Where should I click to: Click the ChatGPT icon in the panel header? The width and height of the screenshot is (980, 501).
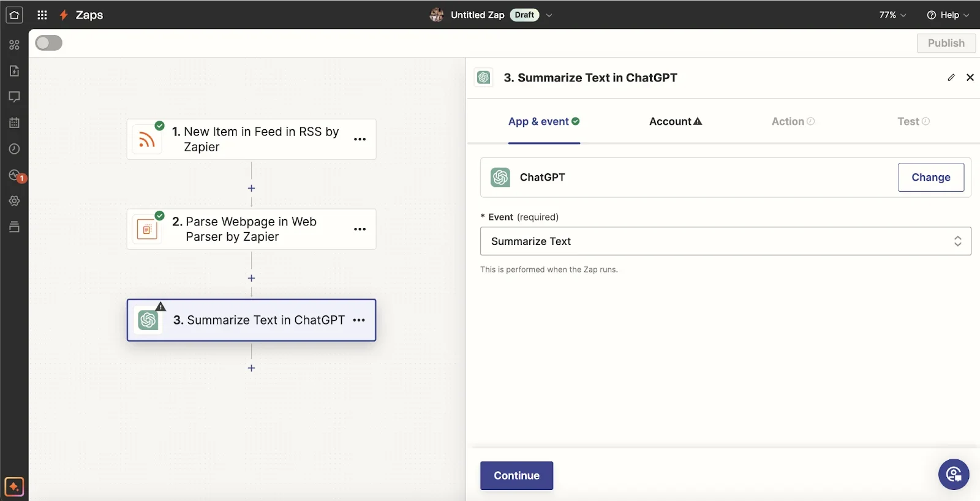(484, 77)
